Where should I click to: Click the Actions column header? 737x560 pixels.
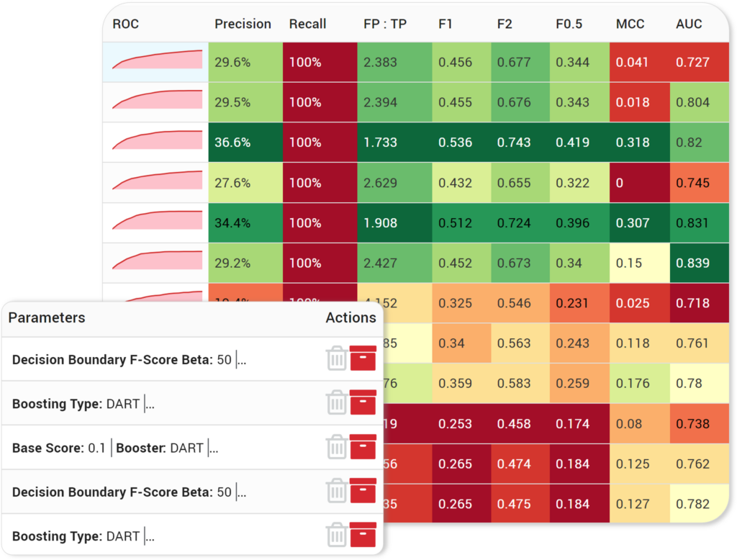click(351, 317)
